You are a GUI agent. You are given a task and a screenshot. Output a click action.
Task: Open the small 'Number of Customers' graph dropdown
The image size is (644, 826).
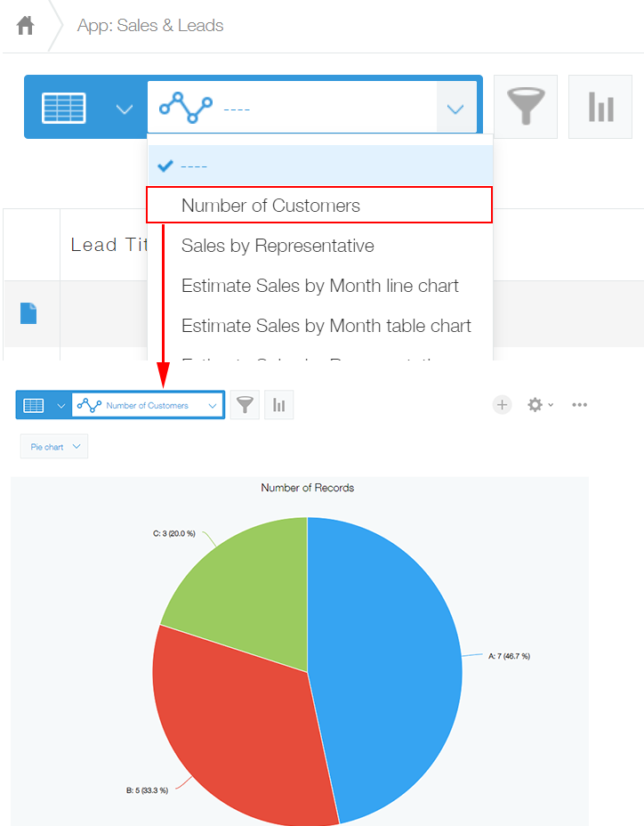[148, 405]
